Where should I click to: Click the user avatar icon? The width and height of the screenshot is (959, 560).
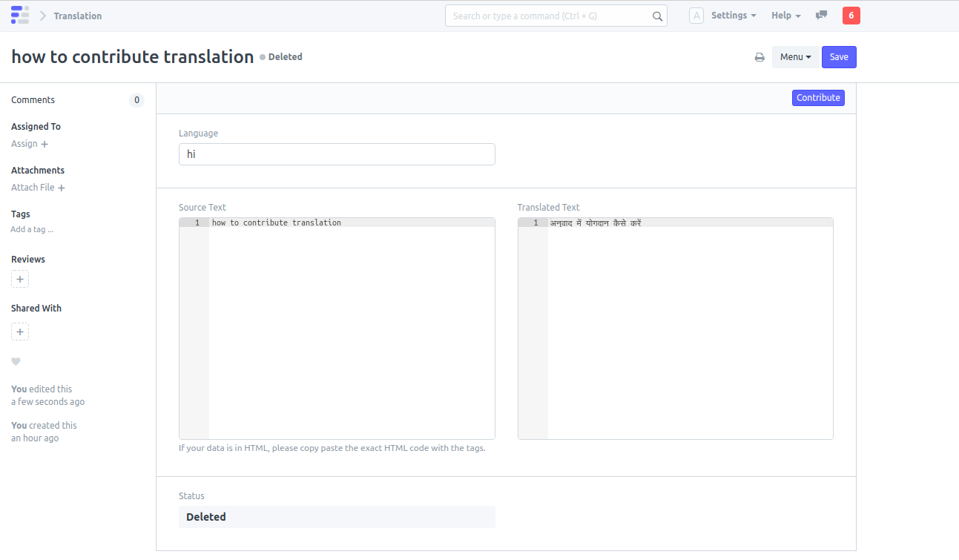[x=696, y=16]
